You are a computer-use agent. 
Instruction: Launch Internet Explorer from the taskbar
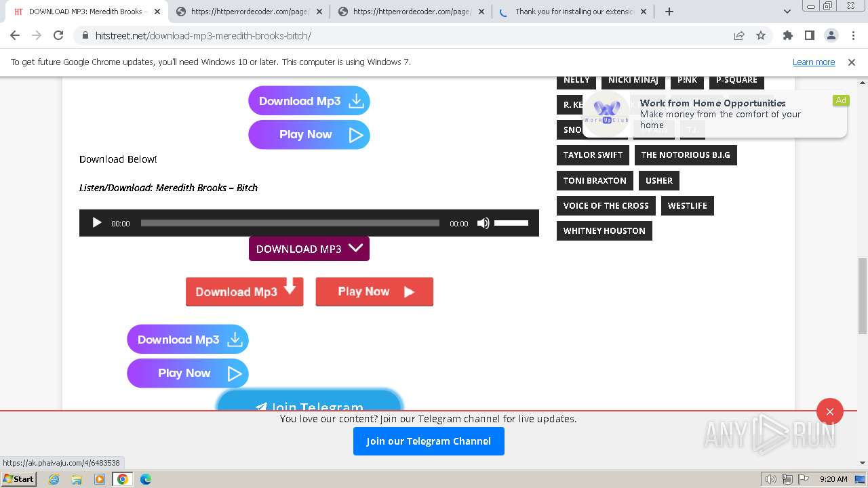point(54,479)
